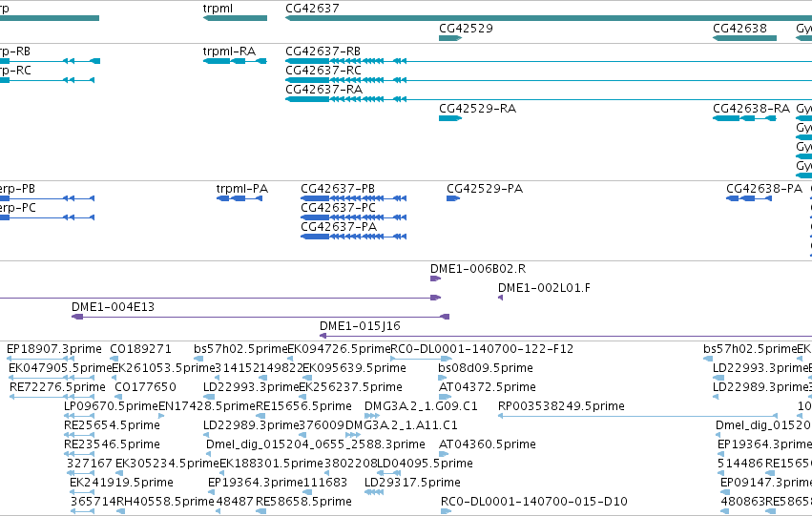This screenshot has height=516, width=812.
Task: Select the EK241919.5prime EST label
Action: tap(122, 484)
